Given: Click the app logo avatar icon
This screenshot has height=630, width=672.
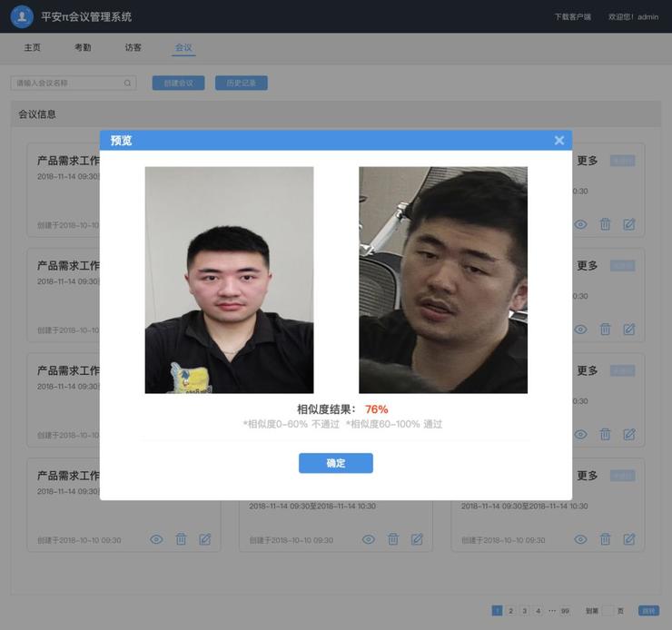Looking at the screenshot, I should point(22,16).
